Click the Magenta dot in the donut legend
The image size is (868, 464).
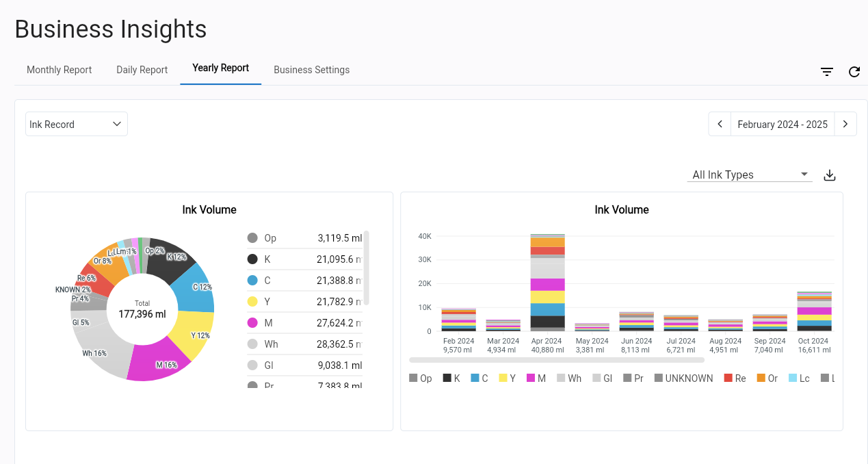pyautogui.click(x=252, y=323)
